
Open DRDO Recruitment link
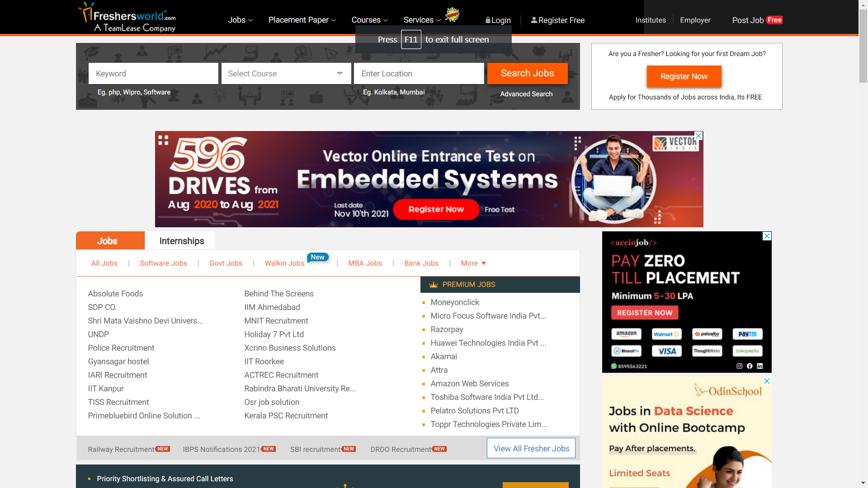click(x=401, y=449)
